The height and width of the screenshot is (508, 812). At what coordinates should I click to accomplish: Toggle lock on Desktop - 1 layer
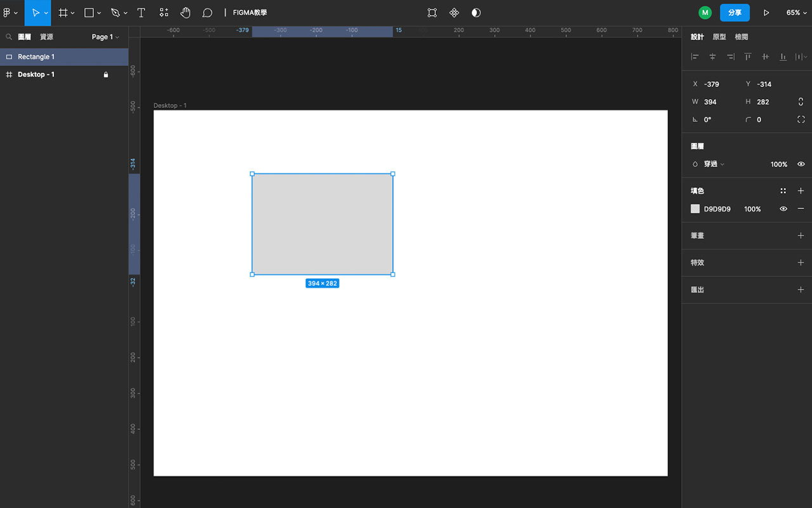pyautogui.click(x=106, y=75)
